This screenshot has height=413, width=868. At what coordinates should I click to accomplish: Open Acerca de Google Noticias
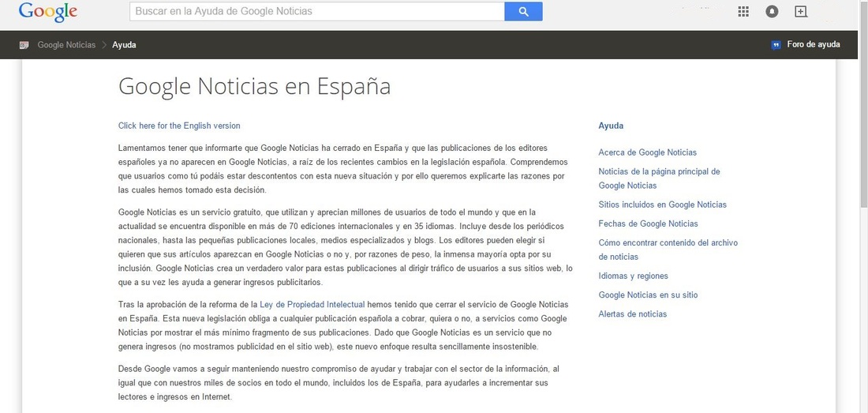click(647, 152)
